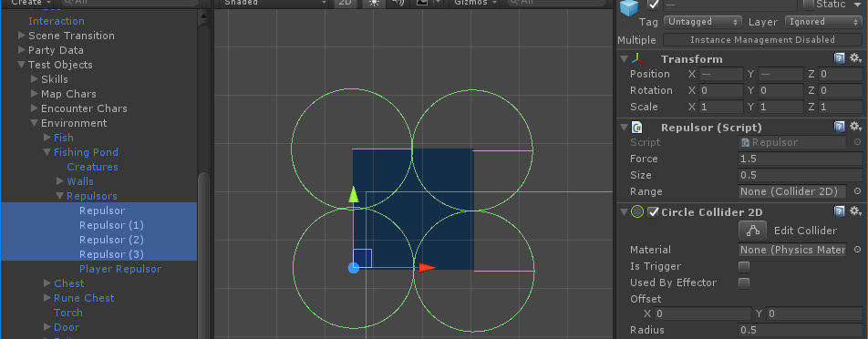Image resolution: width=868 pixels, height=339 pixels.
Task: Collapse the Transform component foldout
Action: coord(624,58)
